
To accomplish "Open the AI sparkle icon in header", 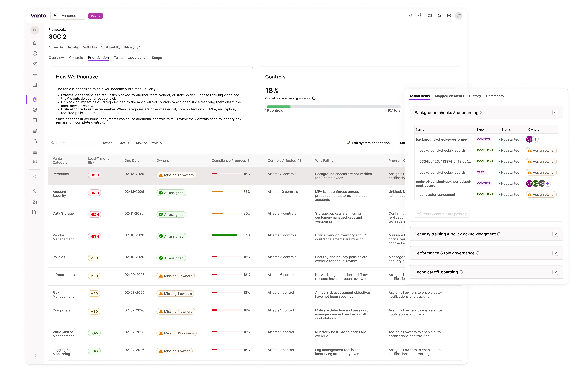I will click(411, 16).
